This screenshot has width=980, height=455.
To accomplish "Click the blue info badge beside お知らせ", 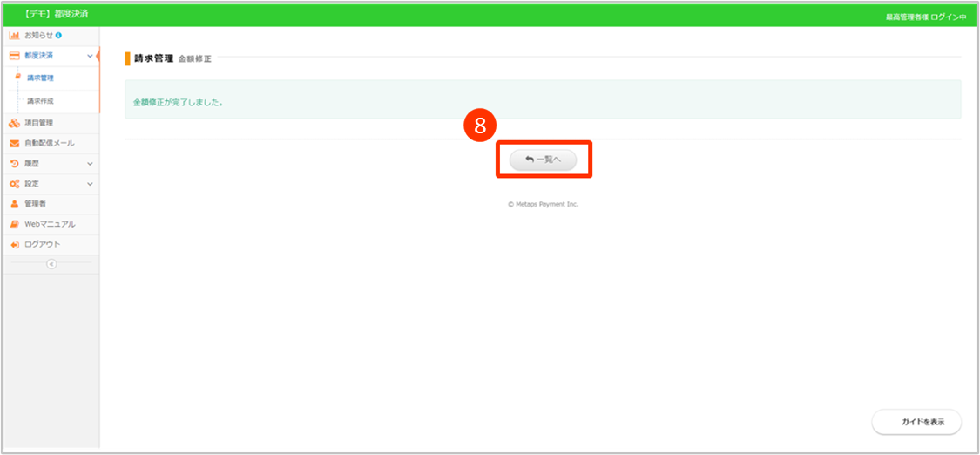I will pyautogui.click(x=58, y=35).
